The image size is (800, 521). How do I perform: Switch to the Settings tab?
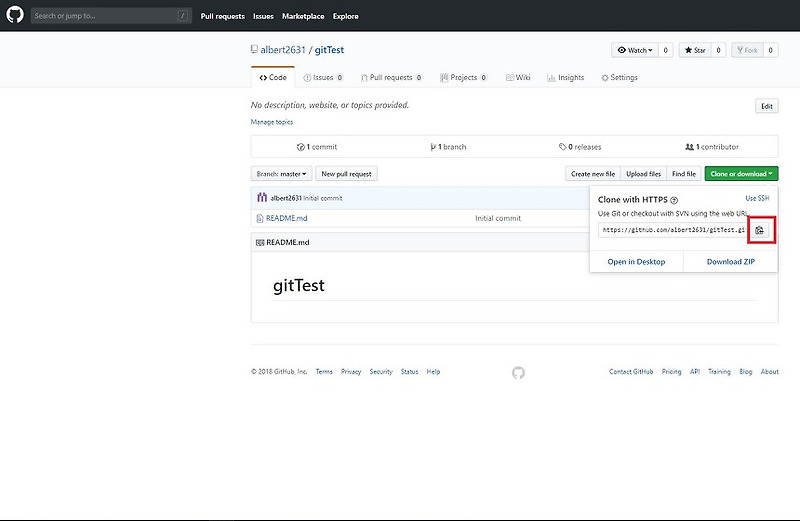click(619, 78)
